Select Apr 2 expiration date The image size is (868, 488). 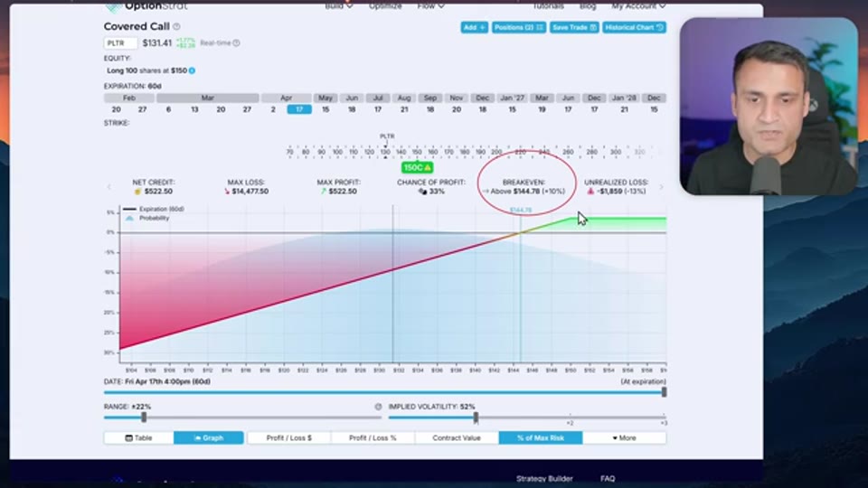(273, 109)
